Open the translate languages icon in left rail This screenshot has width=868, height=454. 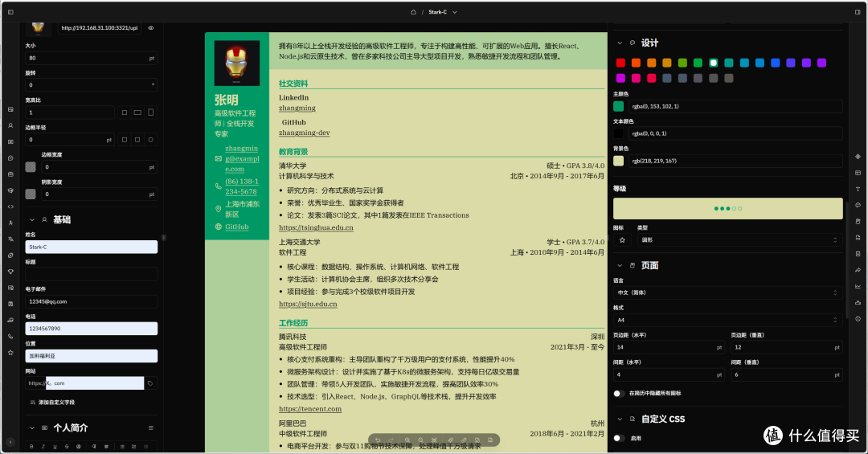click(x=10, y=239)
